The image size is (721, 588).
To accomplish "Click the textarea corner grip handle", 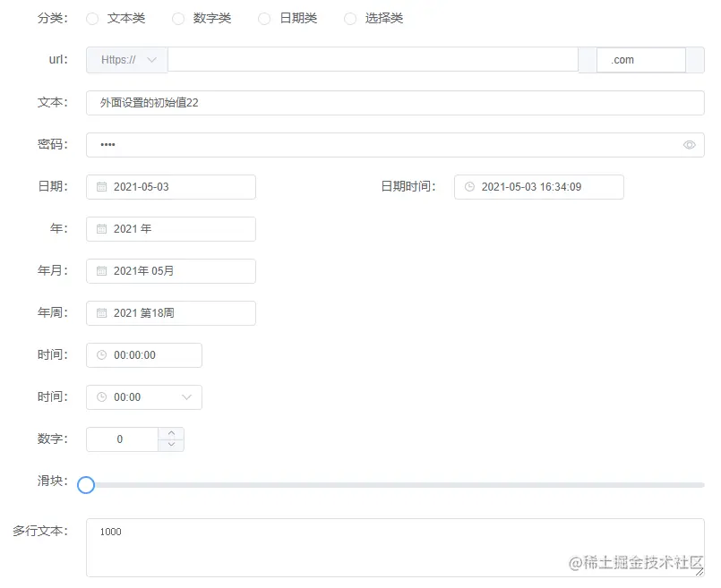I will click(700, 572).
